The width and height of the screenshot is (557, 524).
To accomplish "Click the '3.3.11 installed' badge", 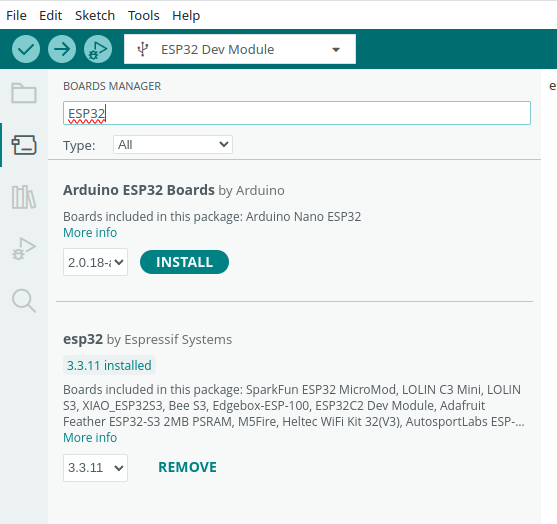I will (109, 365).
